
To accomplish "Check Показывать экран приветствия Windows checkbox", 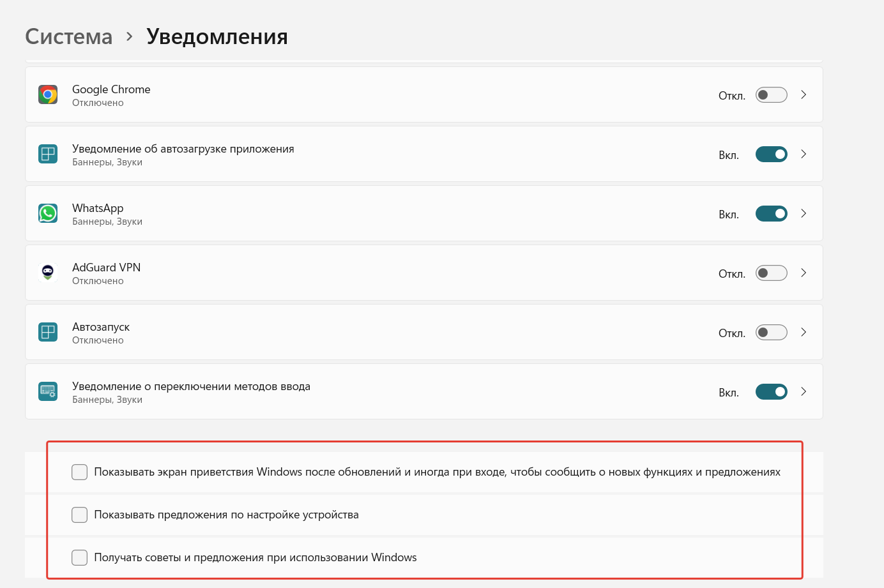I will tap(80, 472).
